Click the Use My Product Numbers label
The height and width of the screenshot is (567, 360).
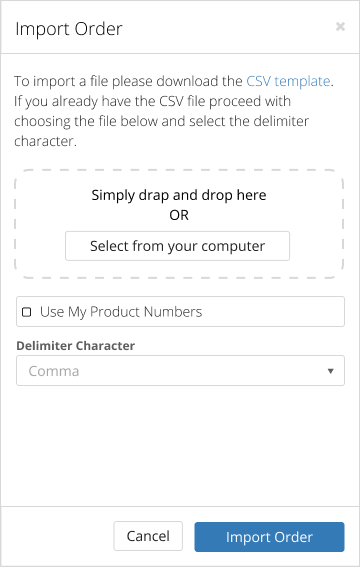pos(121,312)
